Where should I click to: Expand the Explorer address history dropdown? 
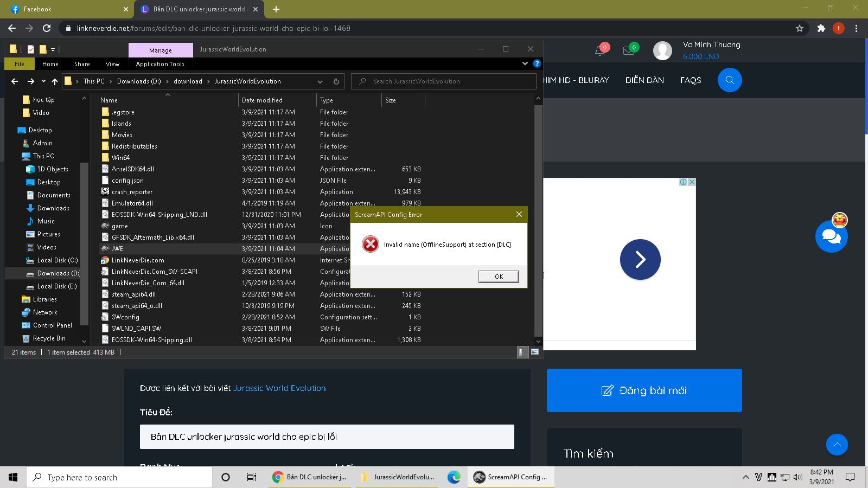320,81
